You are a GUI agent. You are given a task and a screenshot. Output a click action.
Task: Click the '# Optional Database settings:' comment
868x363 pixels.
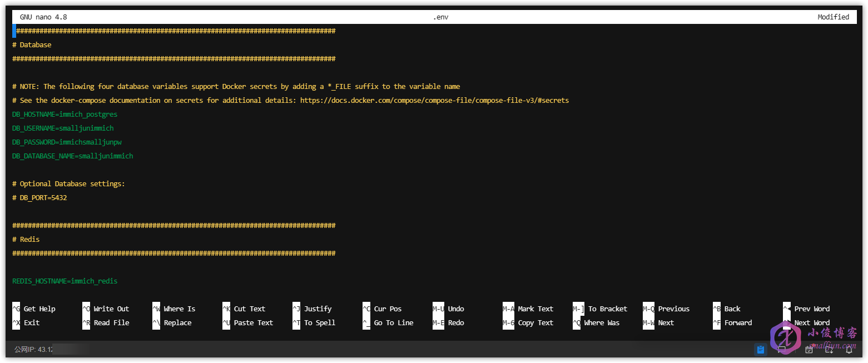click(68, 184)
